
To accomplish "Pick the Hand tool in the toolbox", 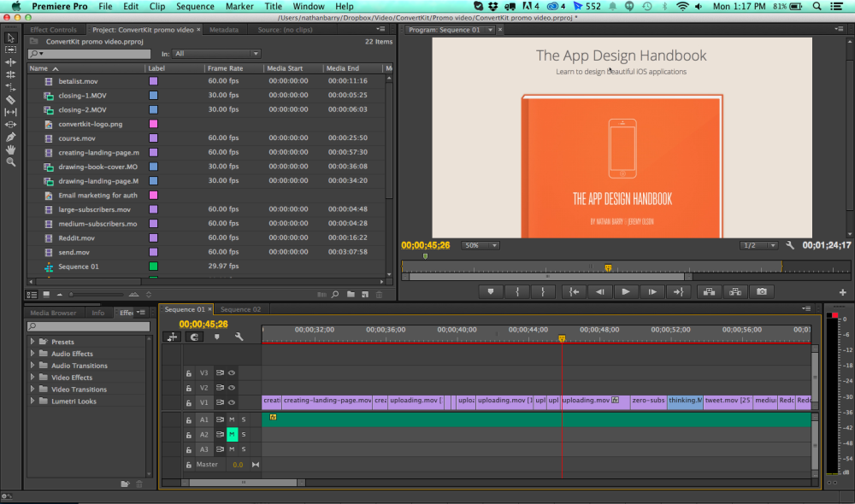I will (11, 149).
